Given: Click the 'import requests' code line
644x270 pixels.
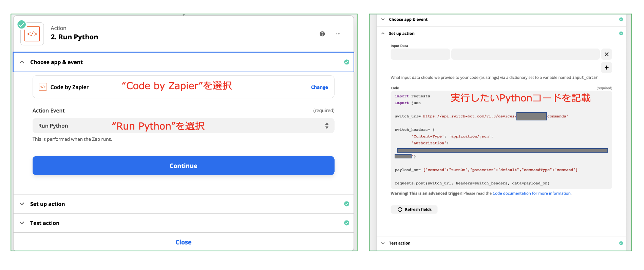Looking at the screenshot, I should click(x=412, y=96).
